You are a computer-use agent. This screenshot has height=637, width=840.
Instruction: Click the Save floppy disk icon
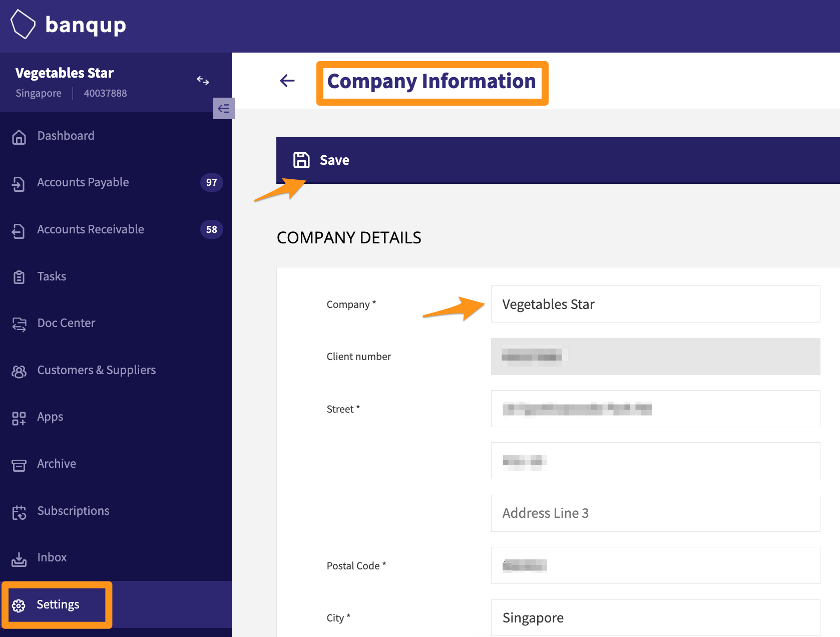point(301,160)
